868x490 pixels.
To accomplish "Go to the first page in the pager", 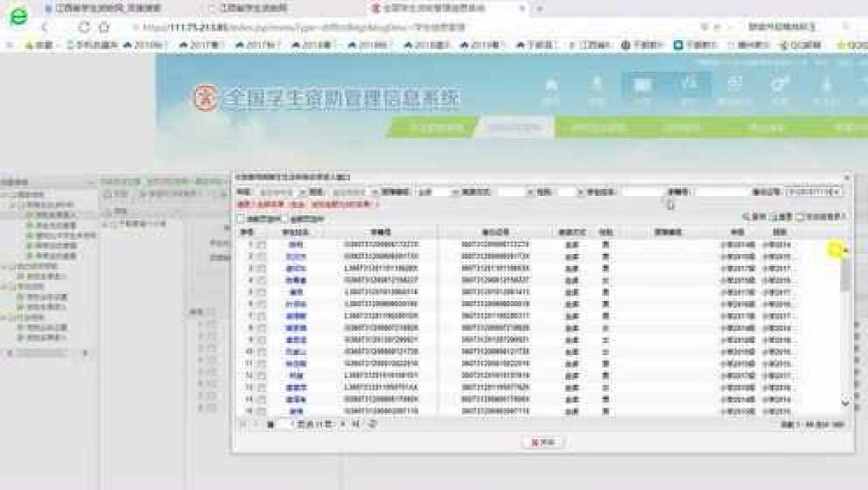I will tap(243, 424).
